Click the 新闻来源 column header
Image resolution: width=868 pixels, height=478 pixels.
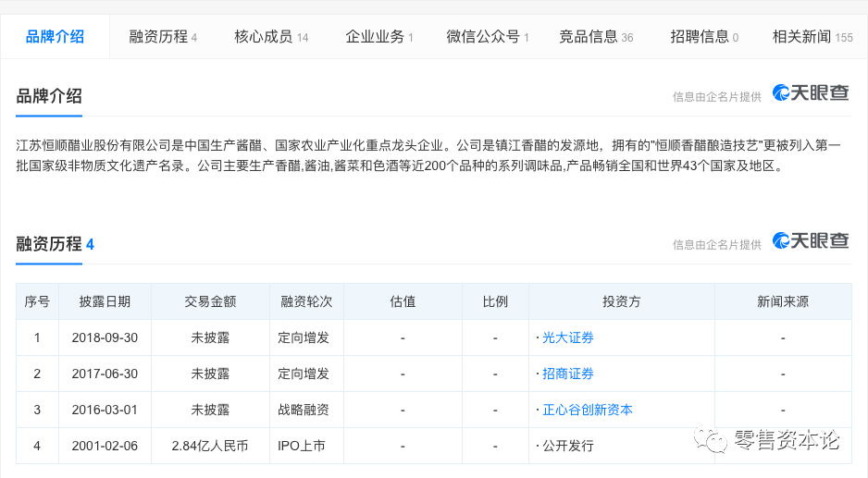pyautogui.click(x=783, y=301)
